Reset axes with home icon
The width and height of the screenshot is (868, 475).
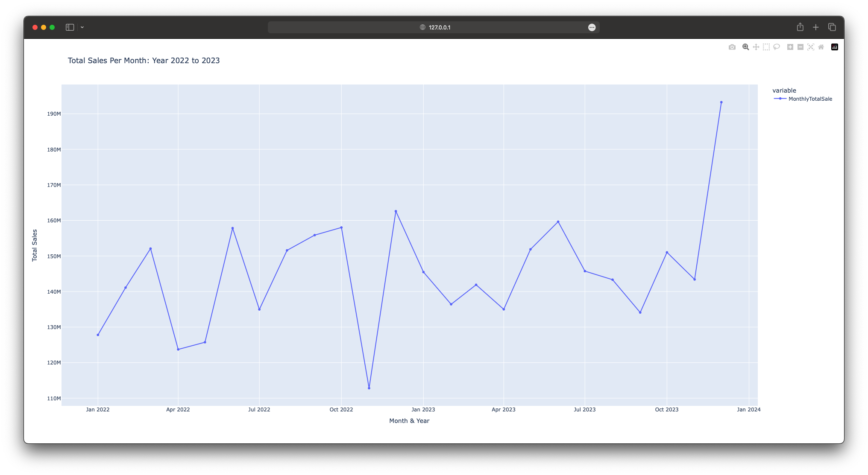point(821,47)
